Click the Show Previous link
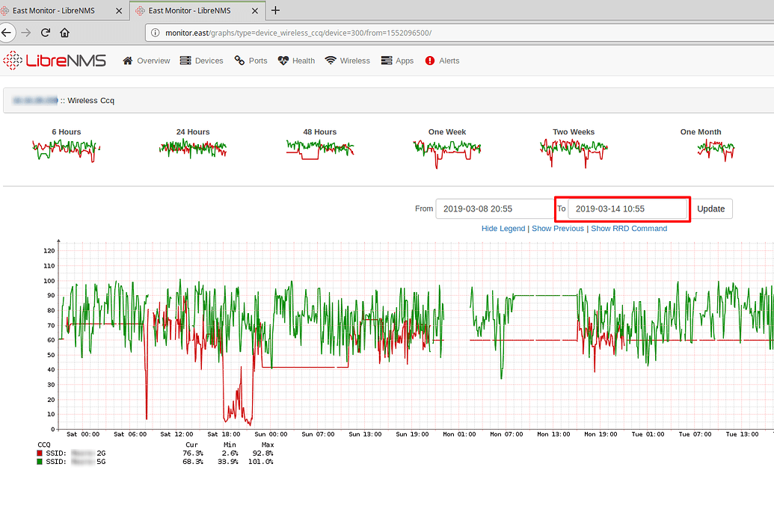The width and height of the screenshot is (774, 532). [558, 228]
